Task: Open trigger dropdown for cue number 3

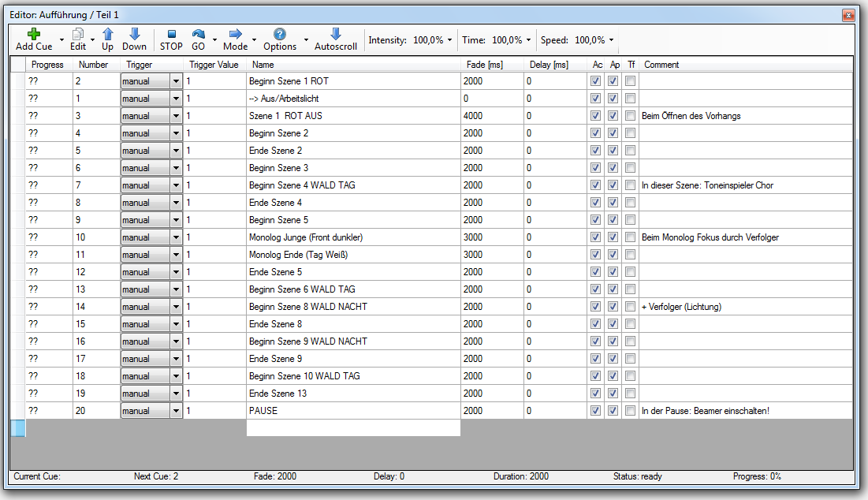Action: coord(175,116)
